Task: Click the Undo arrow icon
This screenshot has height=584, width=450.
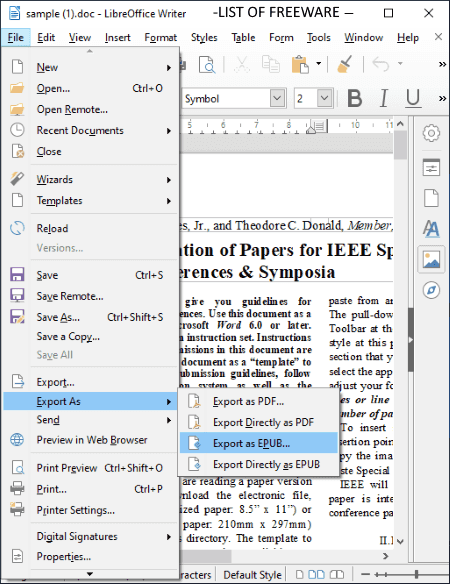Action: coord(380,64)
